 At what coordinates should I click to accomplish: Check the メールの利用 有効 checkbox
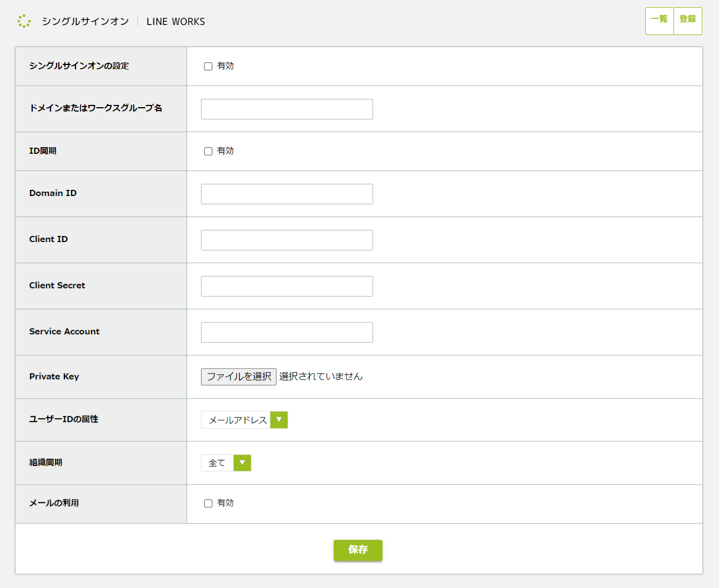click(208, 503)
